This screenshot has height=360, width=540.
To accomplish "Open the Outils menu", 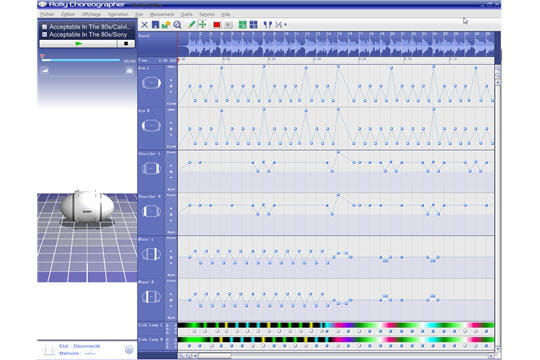I will (x=187, y=14).
